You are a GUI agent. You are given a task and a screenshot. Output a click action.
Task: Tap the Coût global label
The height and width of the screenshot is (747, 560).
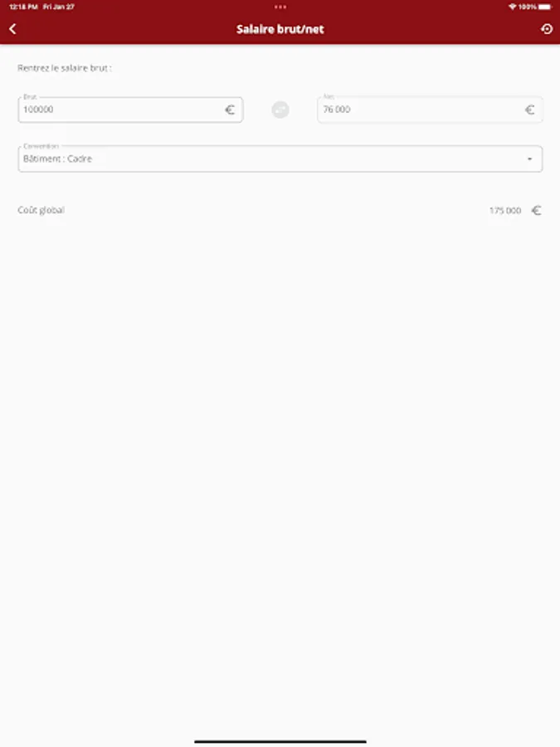(41, 210)
